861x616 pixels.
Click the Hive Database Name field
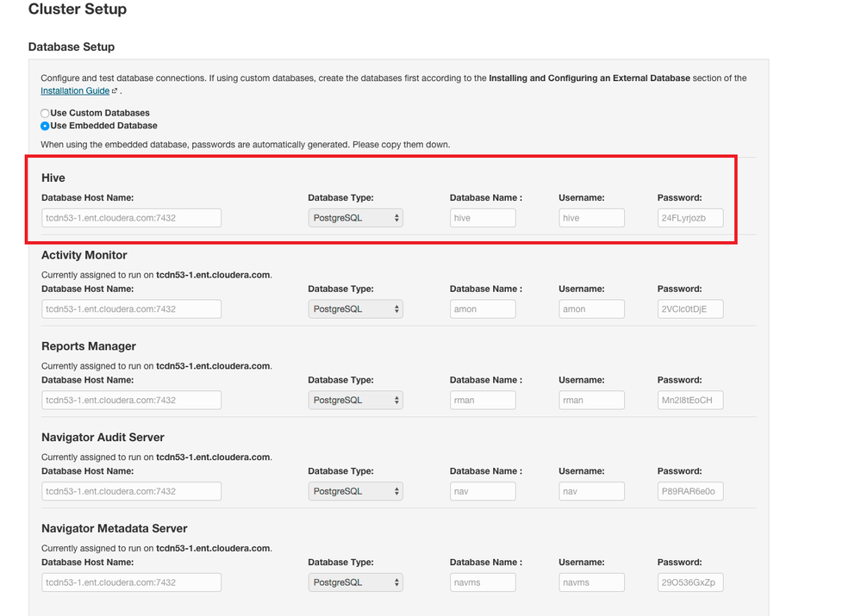click(x=483, y=218)
